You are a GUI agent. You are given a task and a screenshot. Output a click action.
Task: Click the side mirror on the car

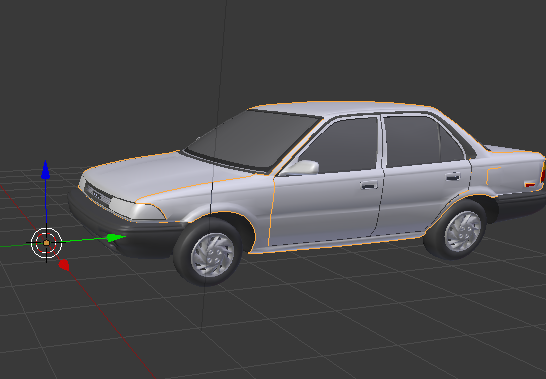(x=302, y=168)
